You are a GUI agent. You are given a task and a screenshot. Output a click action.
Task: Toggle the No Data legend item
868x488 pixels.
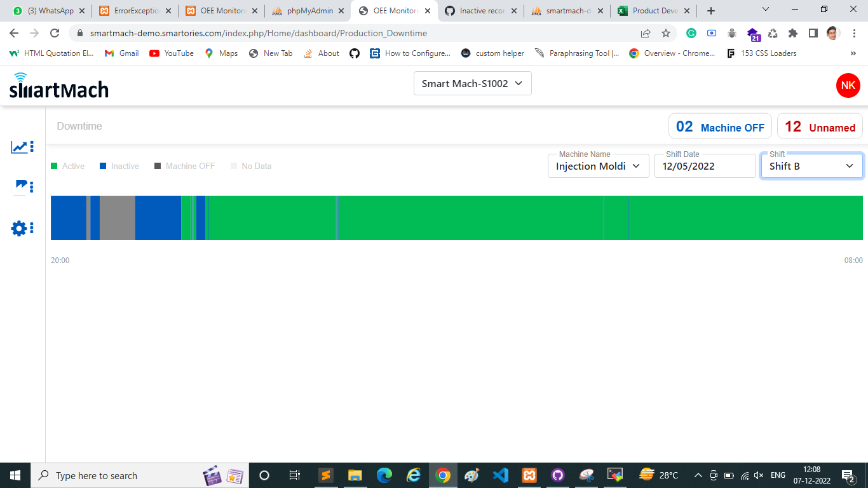(250, 166)
